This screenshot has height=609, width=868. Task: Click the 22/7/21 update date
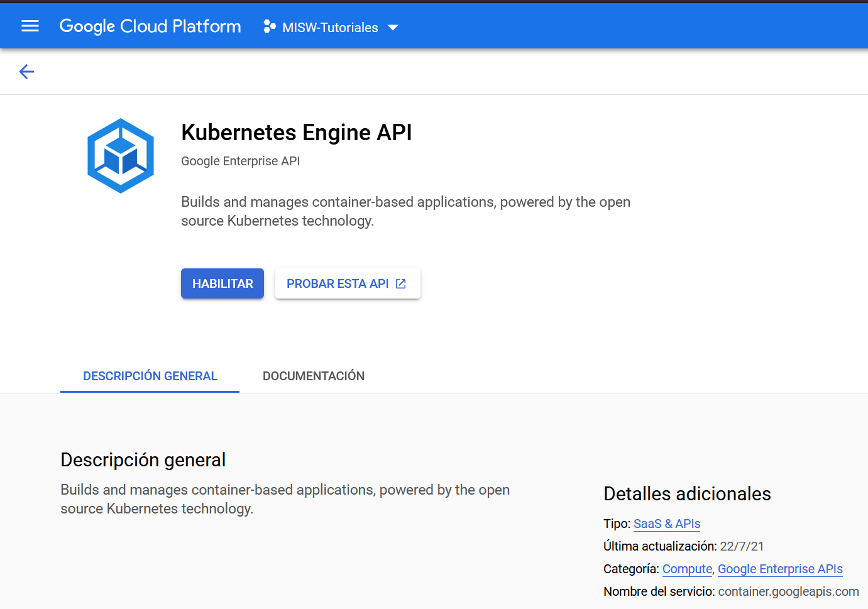pos(742,546)
